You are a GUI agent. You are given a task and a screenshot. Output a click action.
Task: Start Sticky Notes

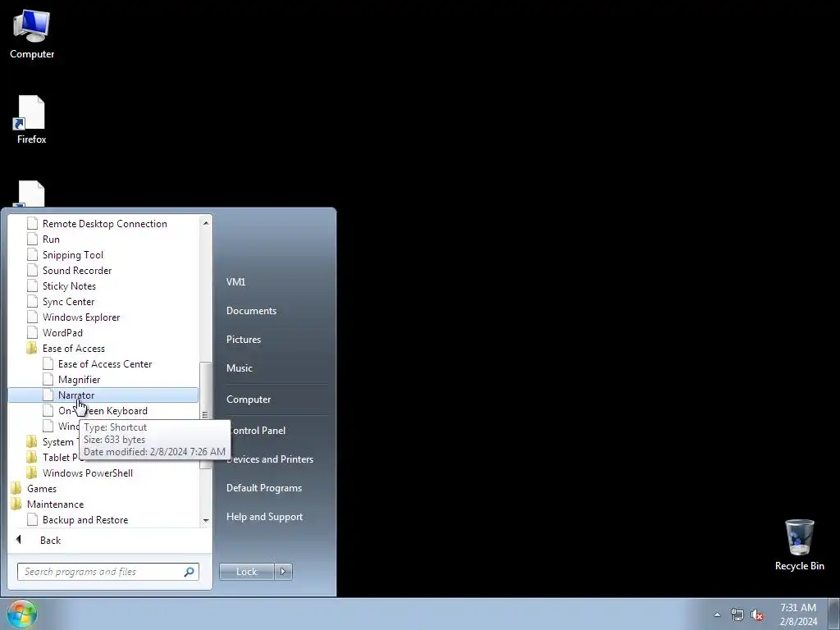[x=69, y=285]
